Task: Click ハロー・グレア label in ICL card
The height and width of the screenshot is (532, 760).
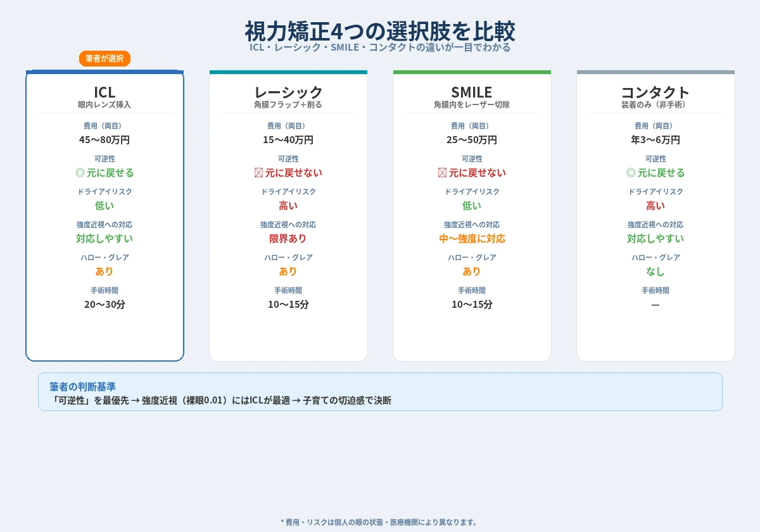Action: (x=104, y=258)
